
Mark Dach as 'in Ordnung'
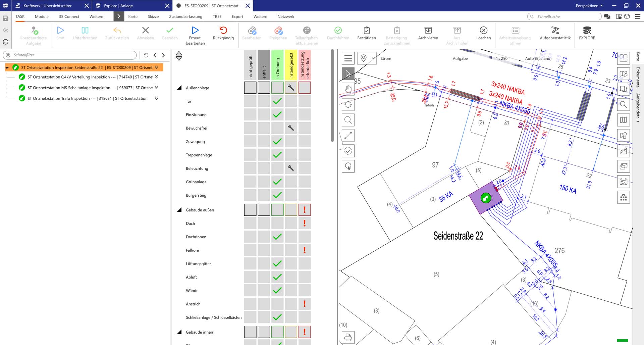click(277, 224)
